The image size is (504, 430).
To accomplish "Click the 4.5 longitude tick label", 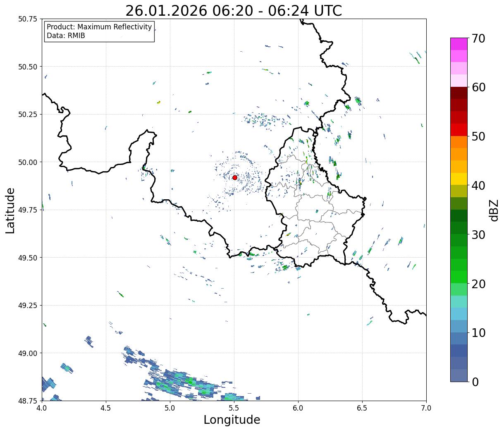I will (x=106, y=408).
